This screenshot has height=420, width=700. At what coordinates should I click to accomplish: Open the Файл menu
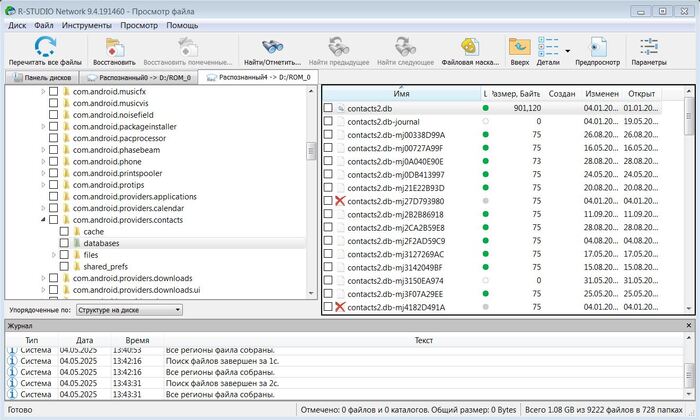(x=44, y=25)
